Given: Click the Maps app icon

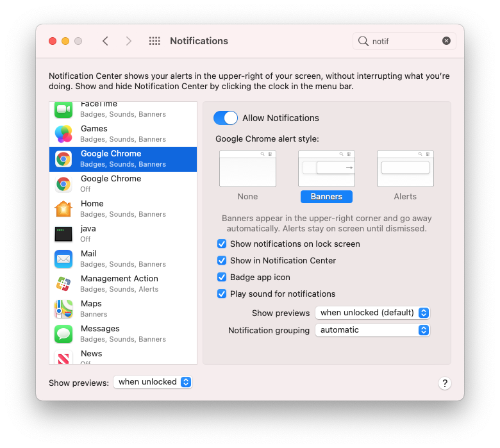Looking at the screenshot, I should click(x=63, y=309).
